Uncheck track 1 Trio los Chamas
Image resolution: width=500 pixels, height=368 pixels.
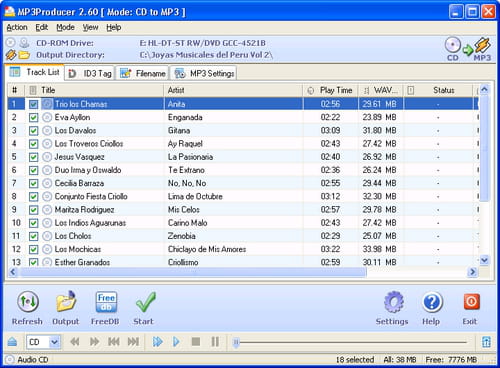tap(33, 104)
